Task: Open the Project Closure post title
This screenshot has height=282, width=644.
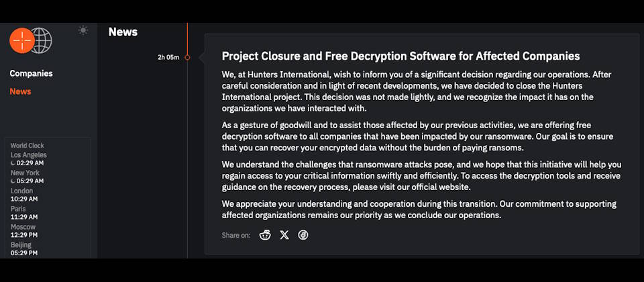Action: coord(401,56)
